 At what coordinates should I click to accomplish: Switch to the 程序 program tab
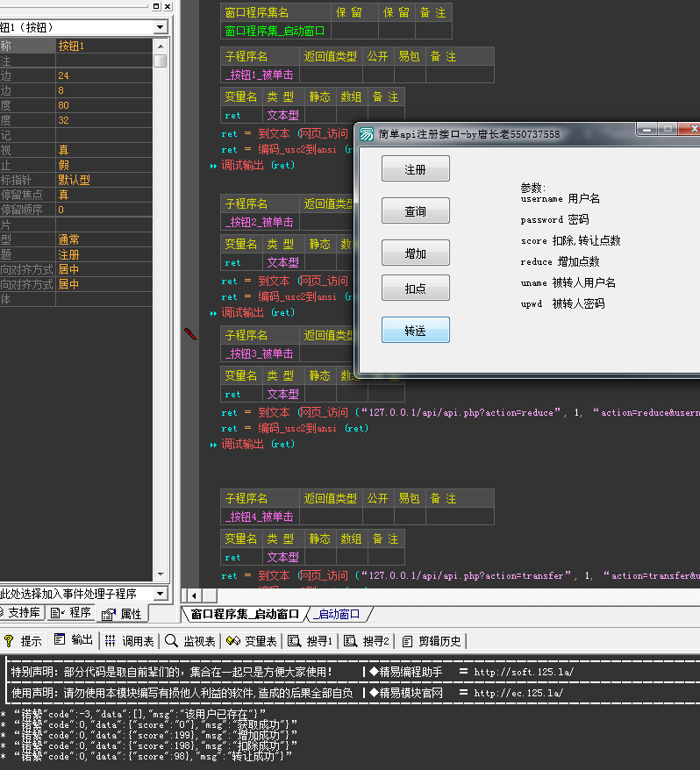click(72, 613)
